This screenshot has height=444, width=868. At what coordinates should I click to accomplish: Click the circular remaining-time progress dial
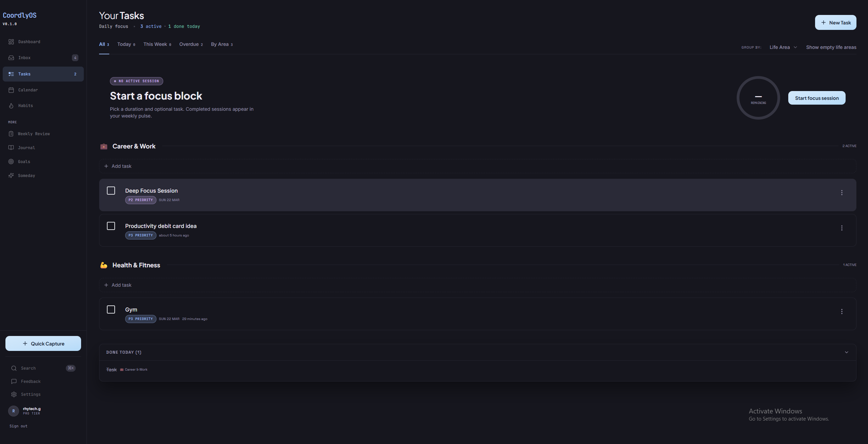758,98
